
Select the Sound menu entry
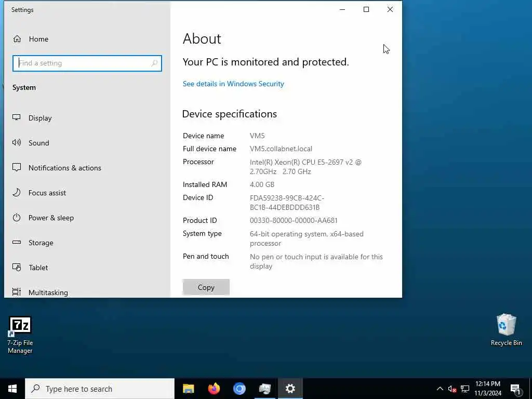tap(38, 142)
